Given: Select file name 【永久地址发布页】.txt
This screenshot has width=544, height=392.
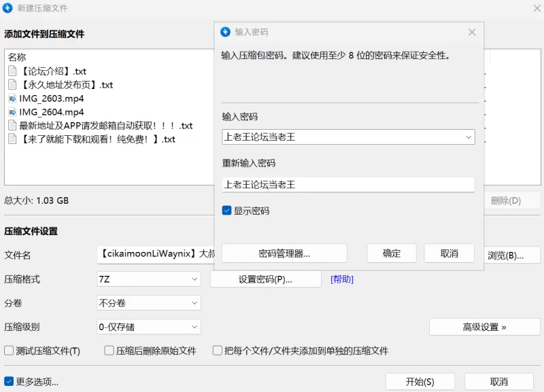Looking at the screenshot, I should pyautogui.click(x=66, y=84).
